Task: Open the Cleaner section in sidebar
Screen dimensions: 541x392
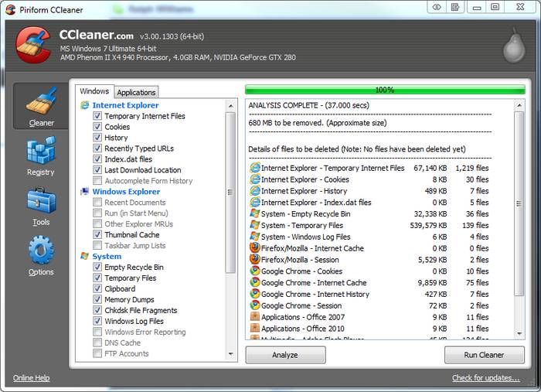Action: pyautogui.click(x=41, y=106)
